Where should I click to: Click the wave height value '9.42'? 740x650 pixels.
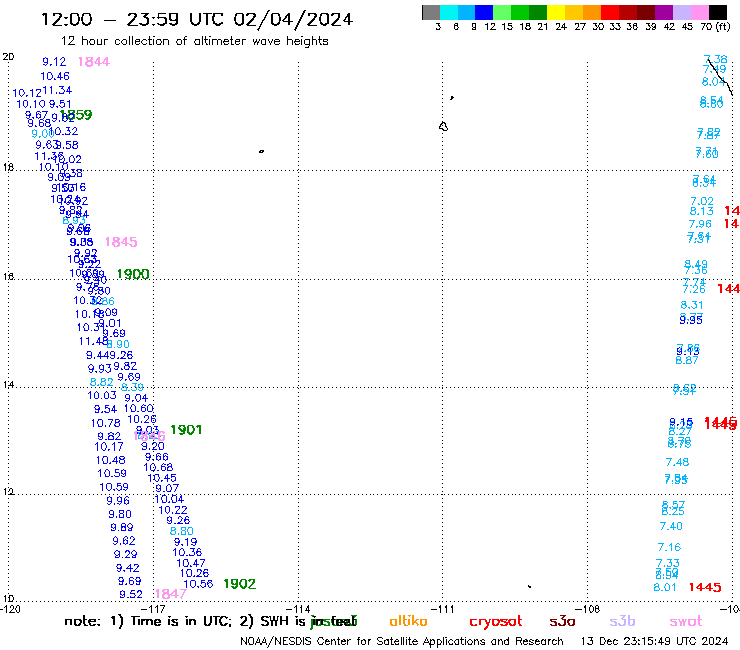[x=127, y=568]
